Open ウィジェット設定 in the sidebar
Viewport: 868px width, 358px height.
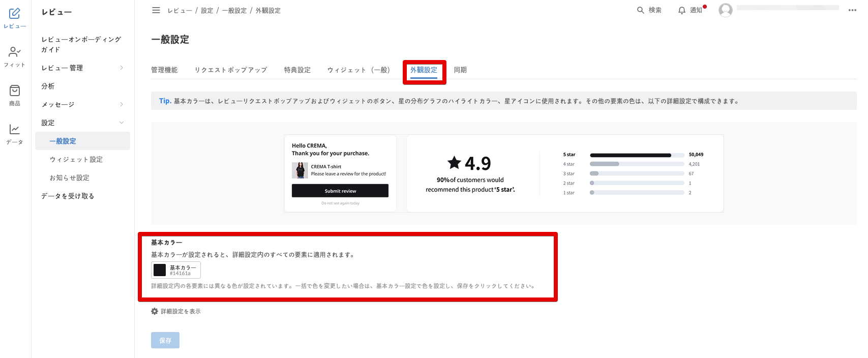[76, 160]
